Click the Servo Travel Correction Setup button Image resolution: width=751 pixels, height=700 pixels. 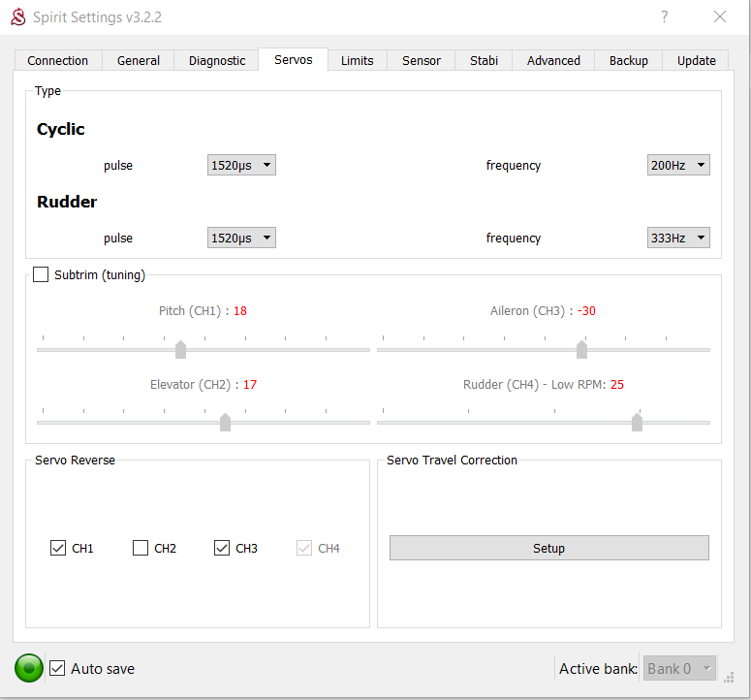click(548, 548)
